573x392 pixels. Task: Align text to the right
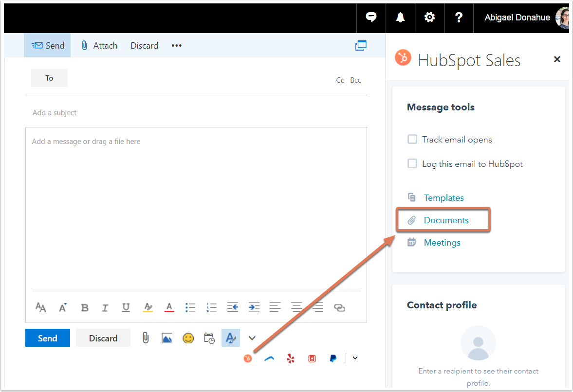pyautogui.click(x=318, y=307)
